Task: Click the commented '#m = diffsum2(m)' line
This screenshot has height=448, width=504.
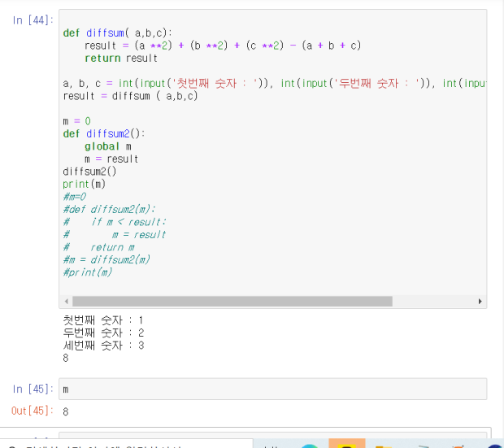Action: tap(106, 260)
